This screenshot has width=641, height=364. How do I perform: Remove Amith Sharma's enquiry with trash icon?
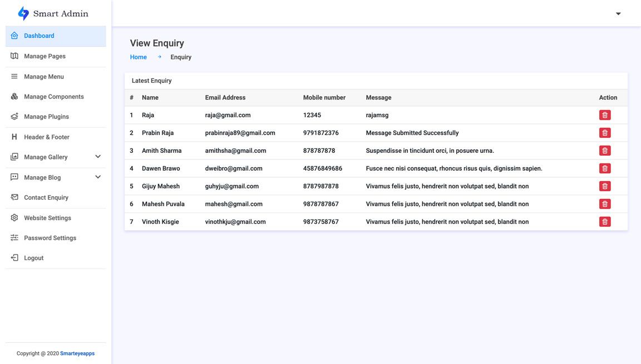(605, 151)
